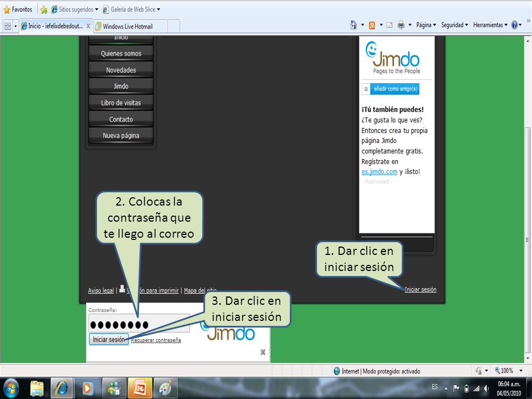Click the Print icon

click(401, 25)
